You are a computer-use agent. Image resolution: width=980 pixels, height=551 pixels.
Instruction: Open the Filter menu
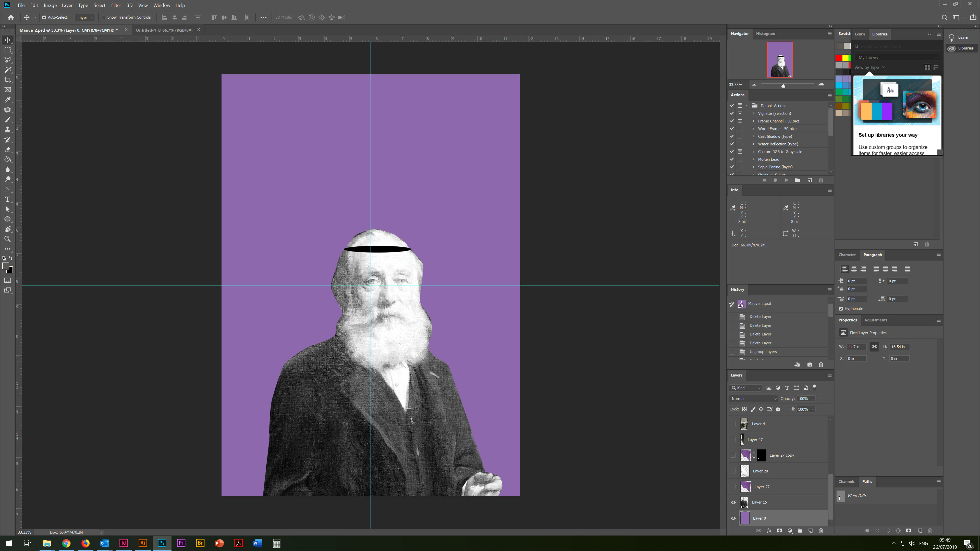[x=116, y=5]
